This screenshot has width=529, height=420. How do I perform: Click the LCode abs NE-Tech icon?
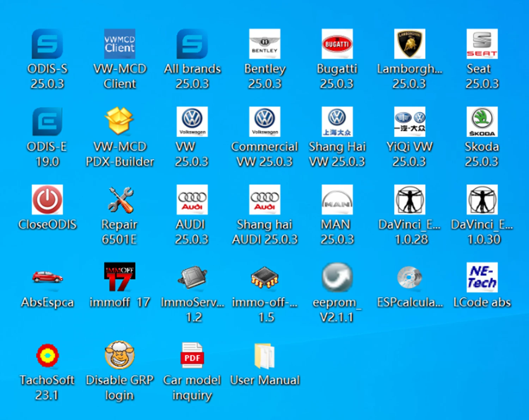pyautogui.click(x=482, y=277)
